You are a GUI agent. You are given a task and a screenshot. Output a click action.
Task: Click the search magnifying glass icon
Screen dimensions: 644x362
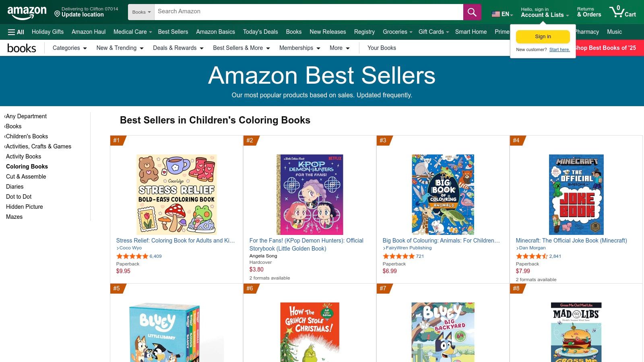[x=472, y=12]
